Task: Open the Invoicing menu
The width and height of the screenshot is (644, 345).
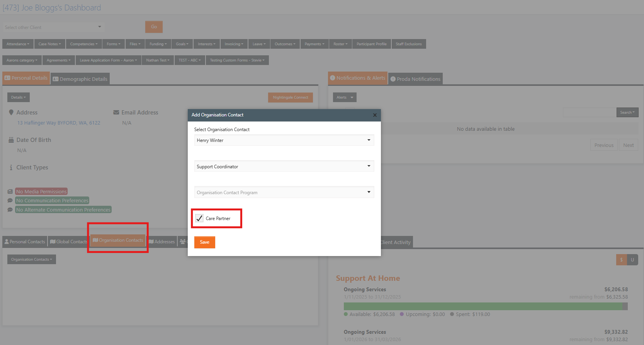Action: click(234, 44)
